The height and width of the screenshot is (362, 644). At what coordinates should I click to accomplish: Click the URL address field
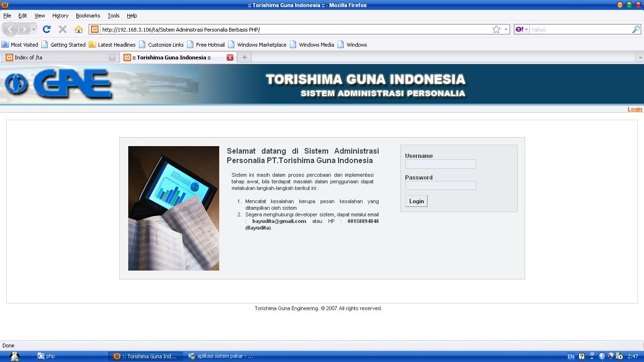tap(296, 29)
